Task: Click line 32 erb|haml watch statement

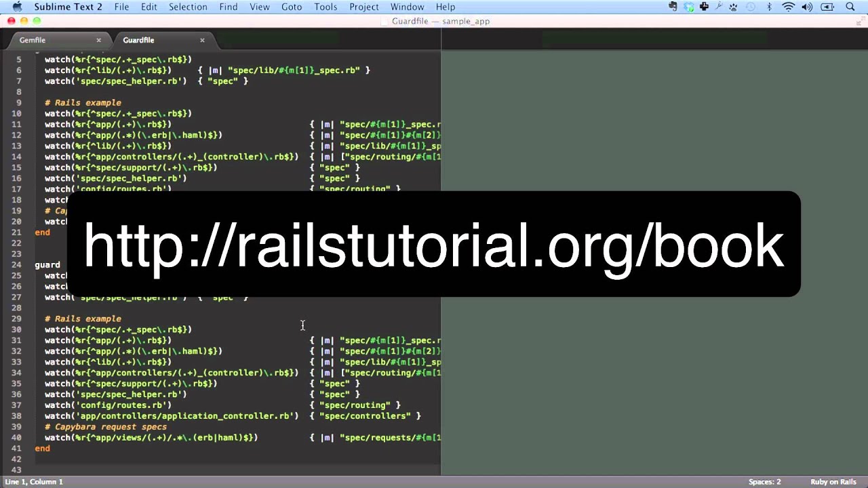Action: coord(134,351)
